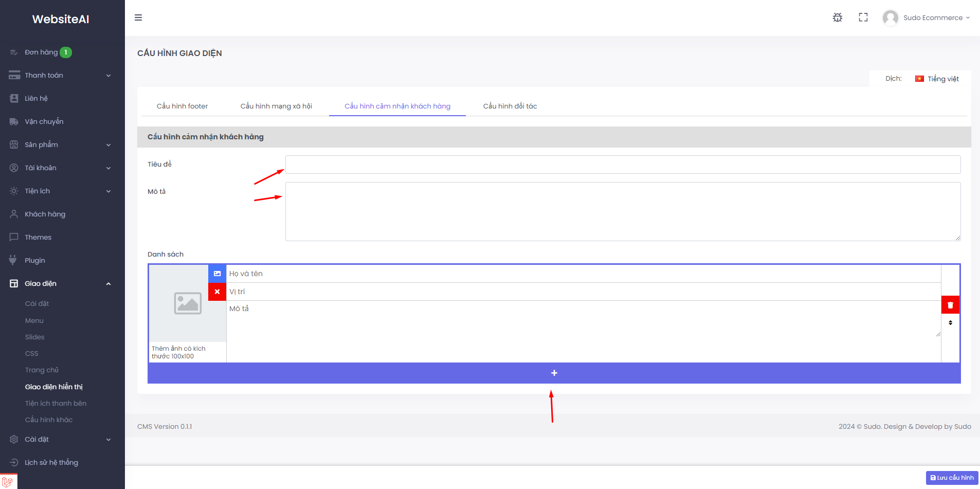Click the hamburger menu icon
This screenshot has width=980, height=489.
(x=138, y=17)
